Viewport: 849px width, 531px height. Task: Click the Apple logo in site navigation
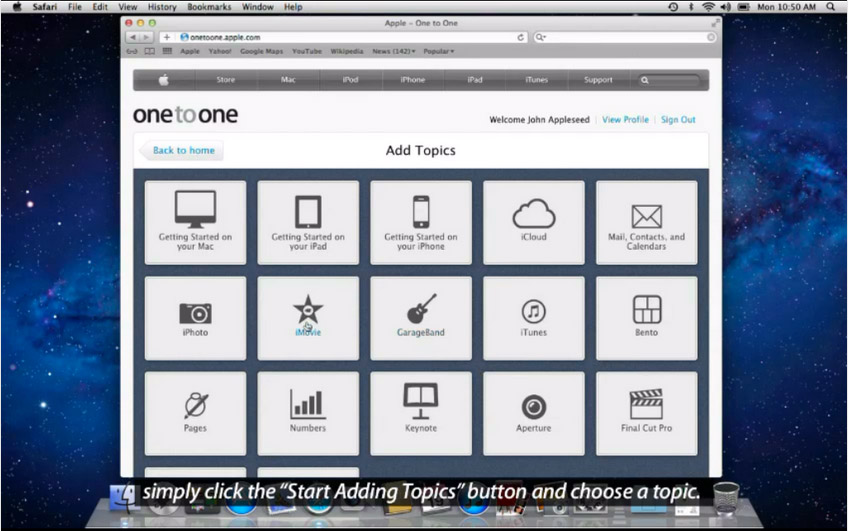tap(164, 80)
